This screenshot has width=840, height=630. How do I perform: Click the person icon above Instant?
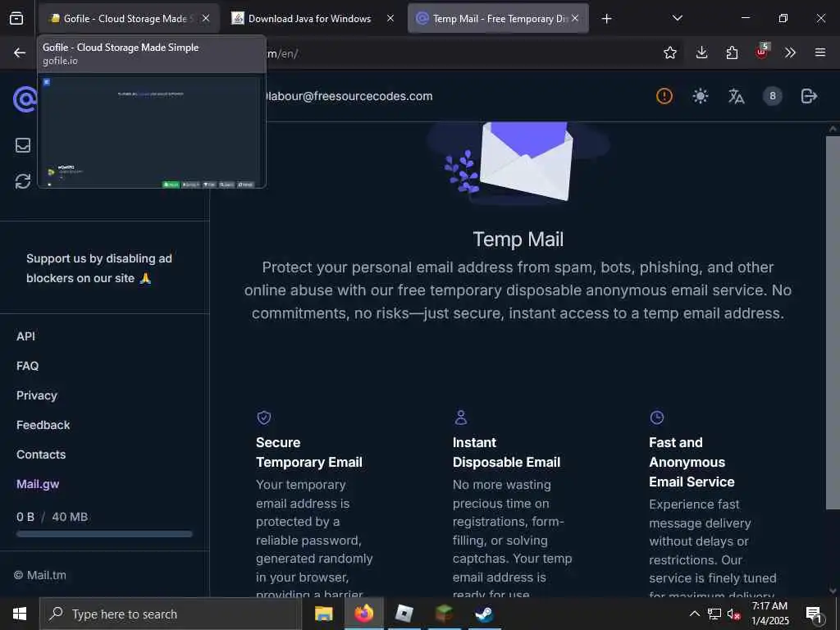click(461, 418)
